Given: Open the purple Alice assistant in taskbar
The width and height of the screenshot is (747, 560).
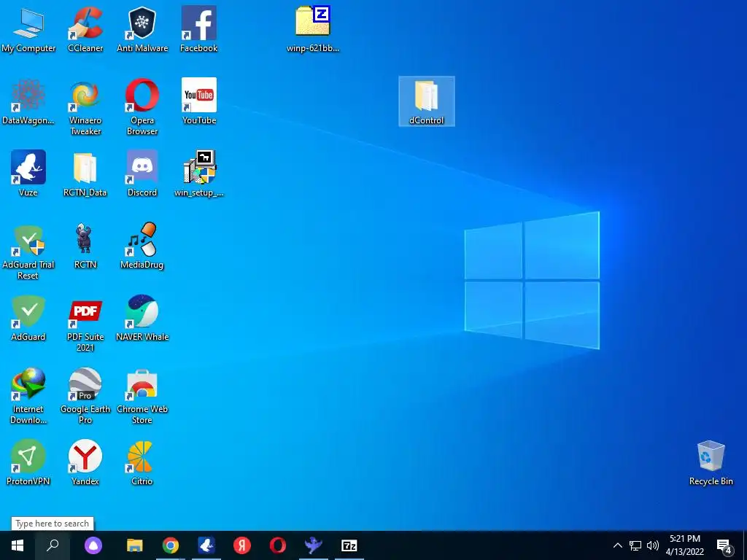Looking at the screenshot, I should coord(93,545).
